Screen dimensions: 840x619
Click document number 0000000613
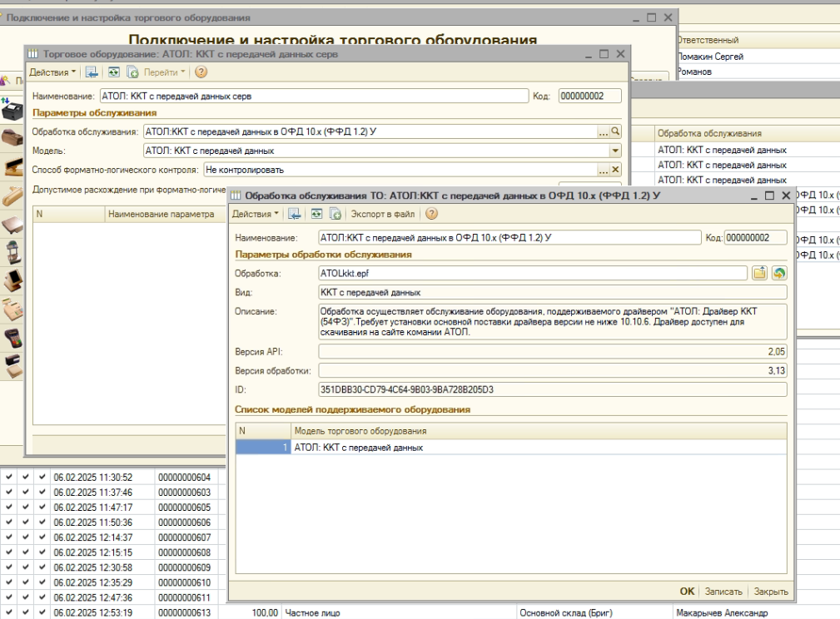pyautogui.click(x=184, y=612)
